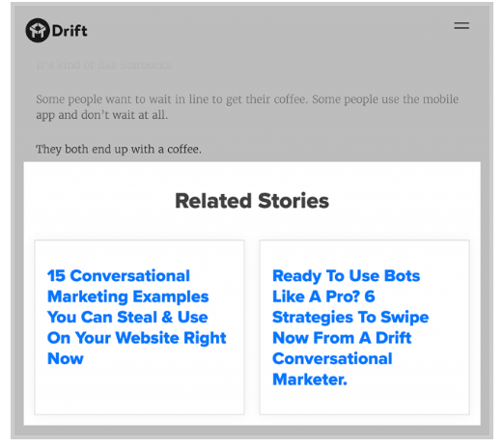This screenshot has width=503, height=448.
Task: Click the Related Stories heading
Action: click(252, 201)
